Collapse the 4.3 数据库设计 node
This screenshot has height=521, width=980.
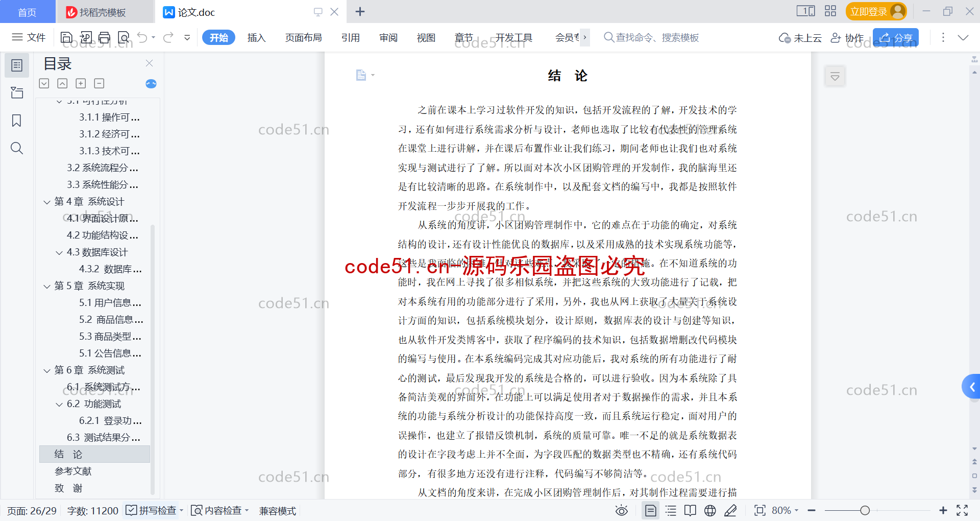pos(59,253)
